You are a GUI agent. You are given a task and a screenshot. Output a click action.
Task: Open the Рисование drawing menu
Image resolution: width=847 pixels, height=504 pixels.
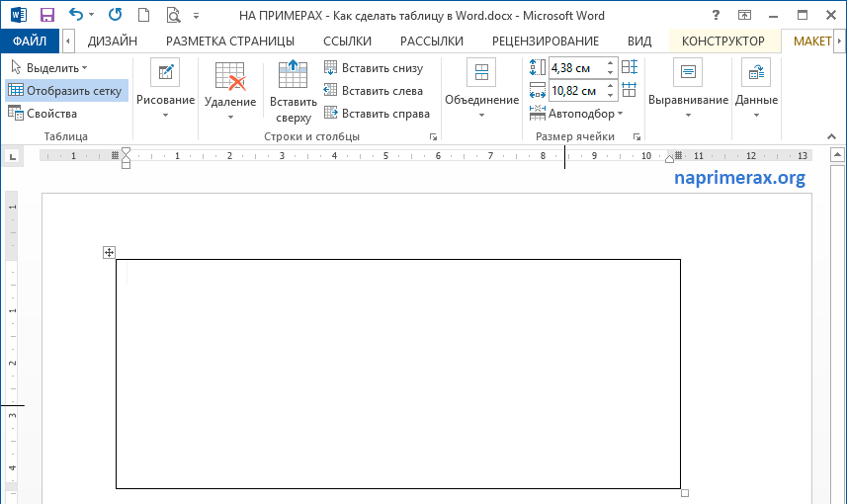coord(165,88)
